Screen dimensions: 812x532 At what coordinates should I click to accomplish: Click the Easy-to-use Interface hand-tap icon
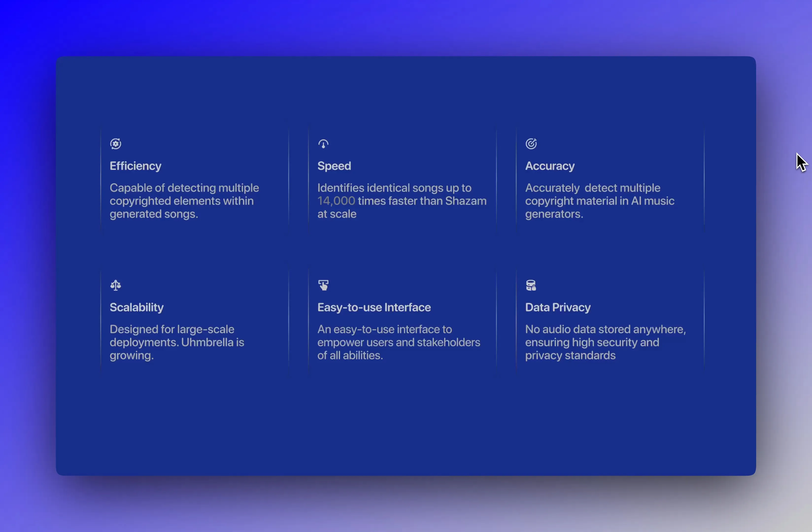pos(323,285)
